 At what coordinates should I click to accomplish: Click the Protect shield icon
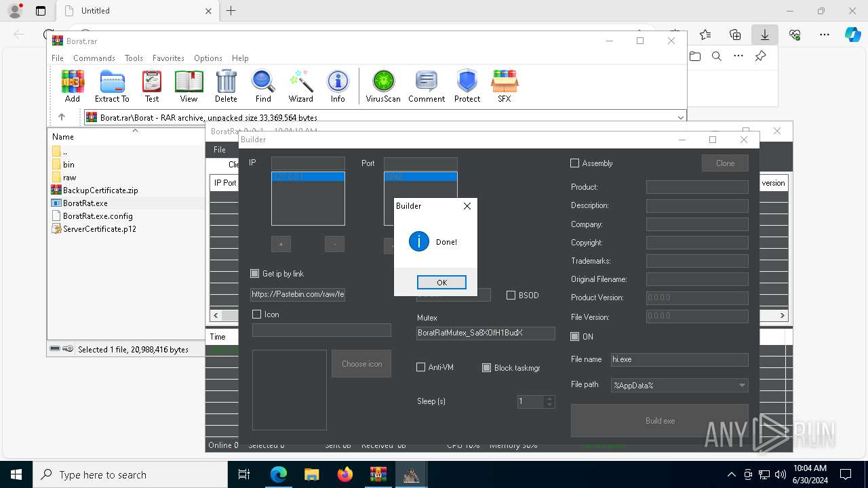coord(467,86)
